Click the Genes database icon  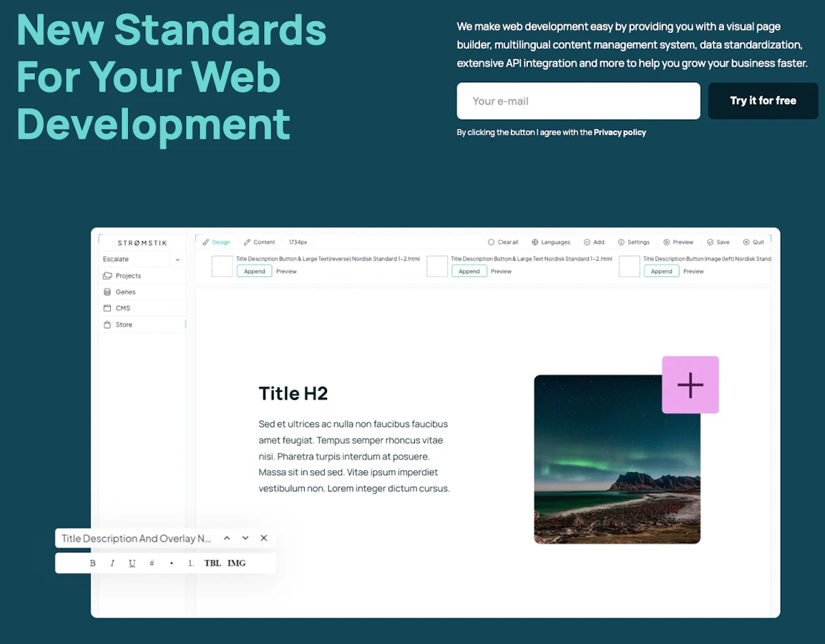click(x=107, y=292)
